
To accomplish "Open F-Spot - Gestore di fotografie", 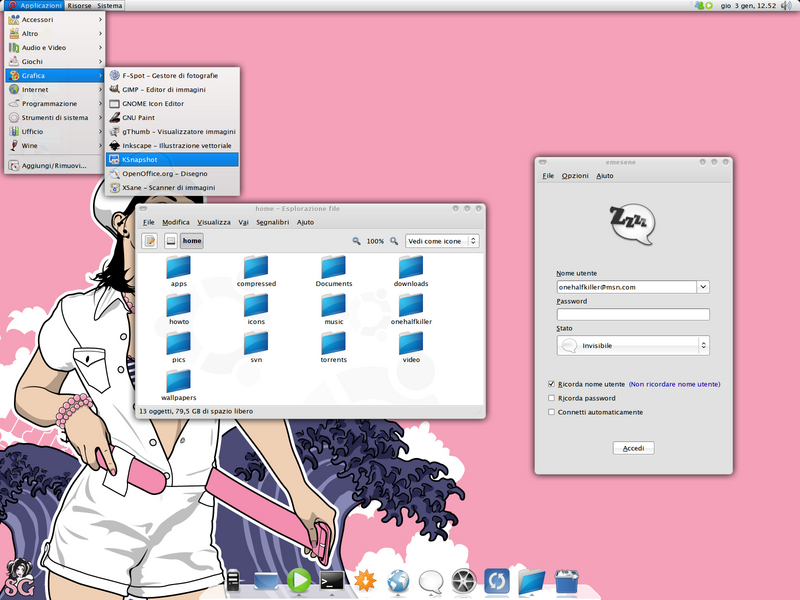I will [172, 76].
